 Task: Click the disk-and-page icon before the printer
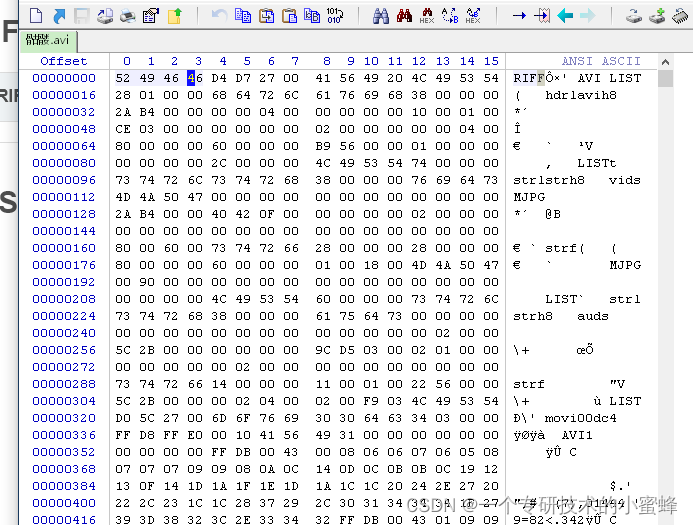click(105, 16)
